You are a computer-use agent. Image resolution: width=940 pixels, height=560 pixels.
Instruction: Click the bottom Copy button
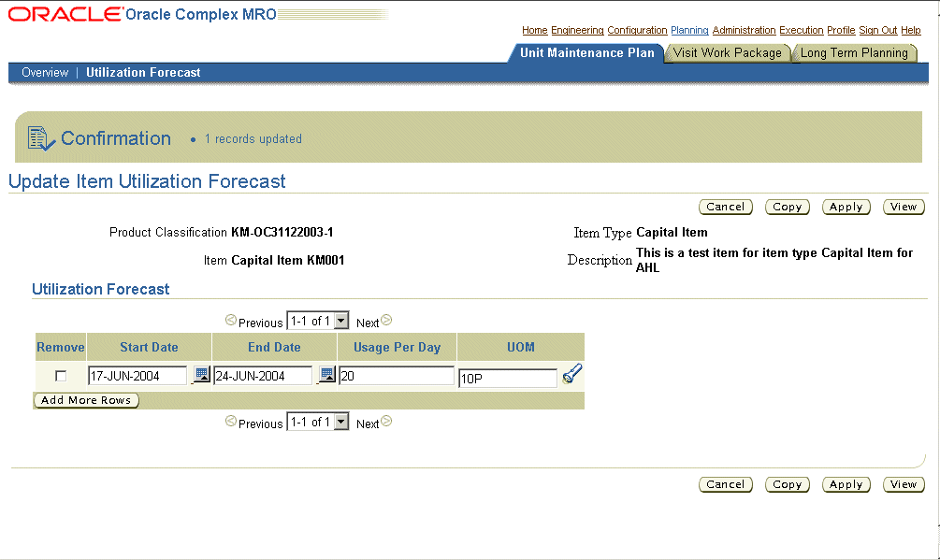click(x=788, y=484)
